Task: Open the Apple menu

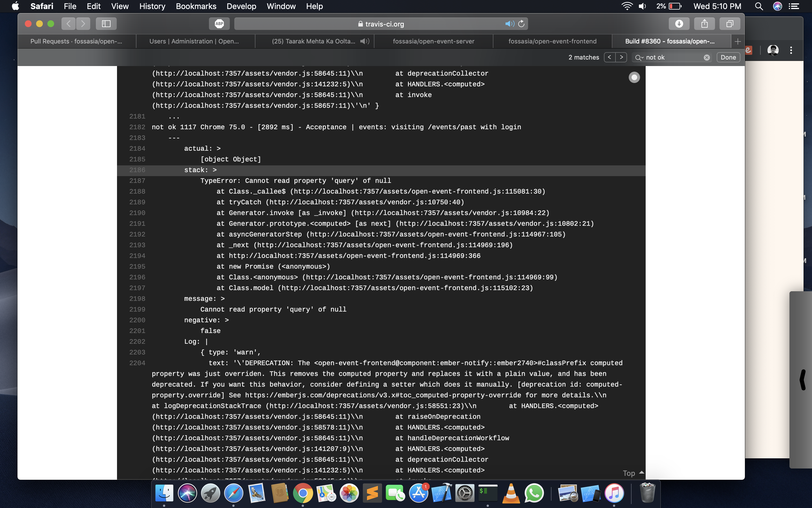Action: 15,6
